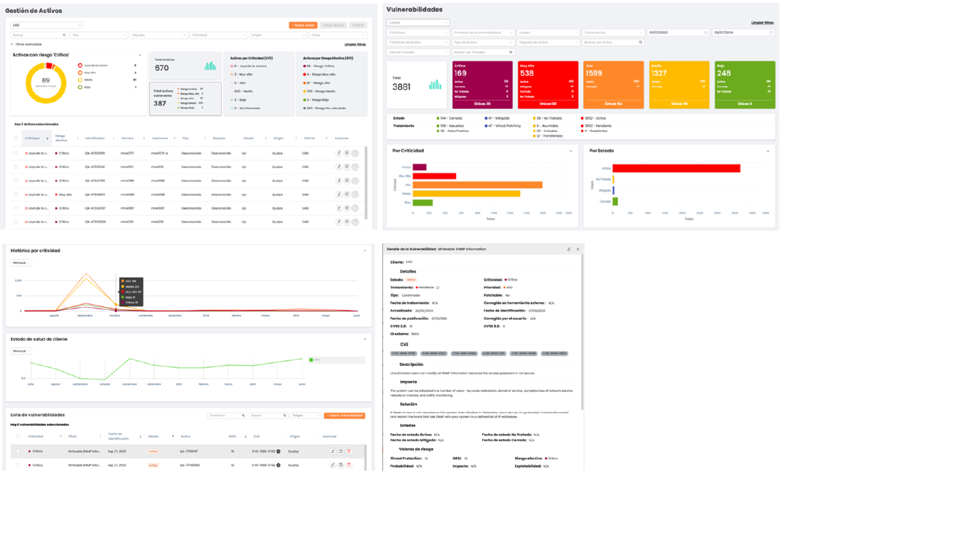980x551 pixels.
Task: Collapse the Por Criticidad chart panel
Action: point(571,151)
